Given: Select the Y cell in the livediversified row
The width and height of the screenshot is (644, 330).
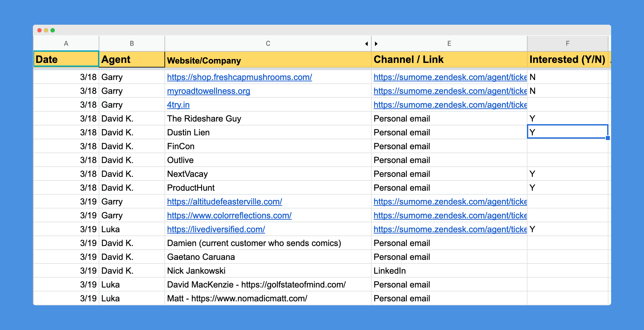Looking at the screenshot, I should pyautogui.click(x=568, y=229).
